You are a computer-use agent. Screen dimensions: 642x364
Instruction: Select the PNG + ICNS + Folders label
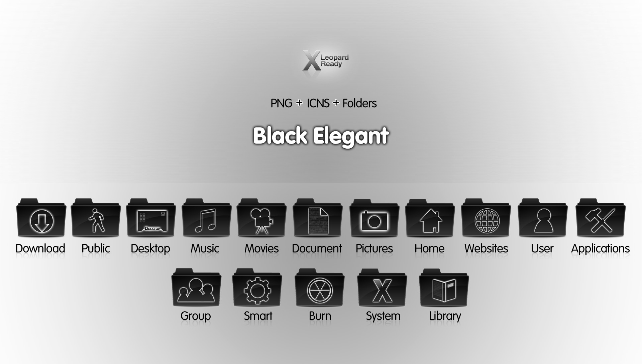pos(321,103)
